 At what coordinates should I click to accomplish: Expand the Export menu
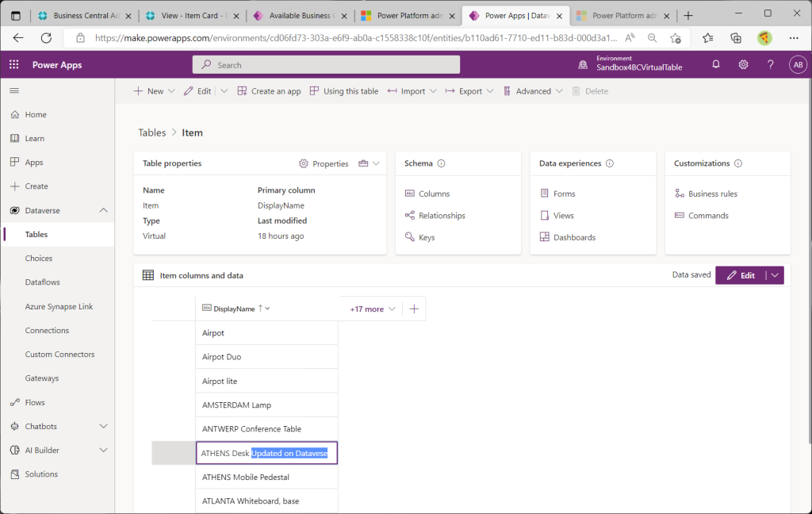[490, 91]
